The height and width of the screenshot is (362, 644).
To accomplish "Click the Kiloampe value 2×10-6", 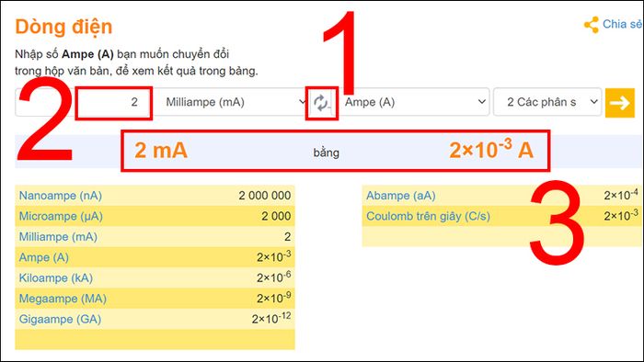I will click(274, 277).
